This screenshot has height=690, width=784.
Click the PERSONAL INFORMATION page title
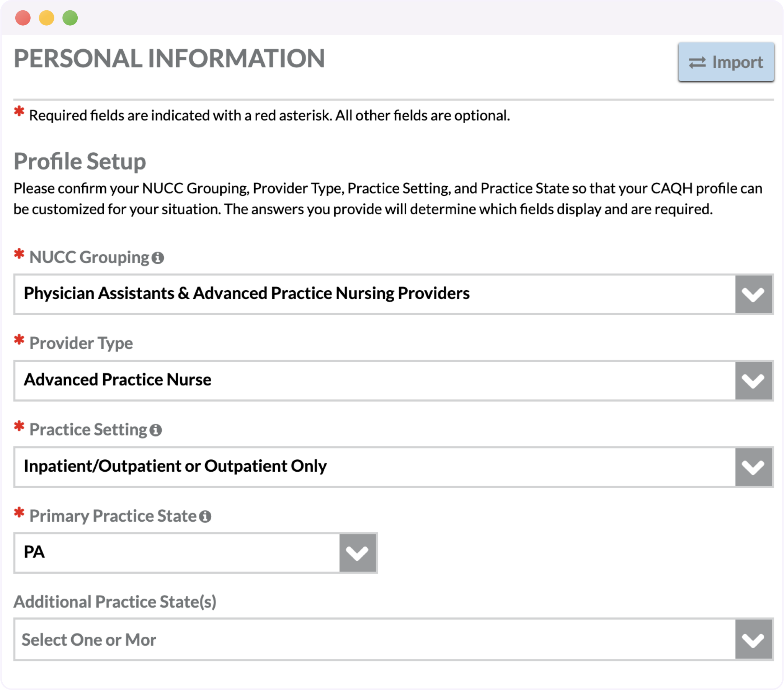click(x=169, y=59)
